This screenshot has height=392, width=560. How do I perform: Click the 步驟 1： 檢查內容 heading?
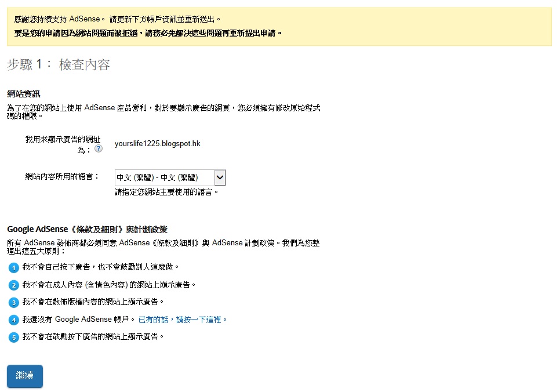point(59,65)
